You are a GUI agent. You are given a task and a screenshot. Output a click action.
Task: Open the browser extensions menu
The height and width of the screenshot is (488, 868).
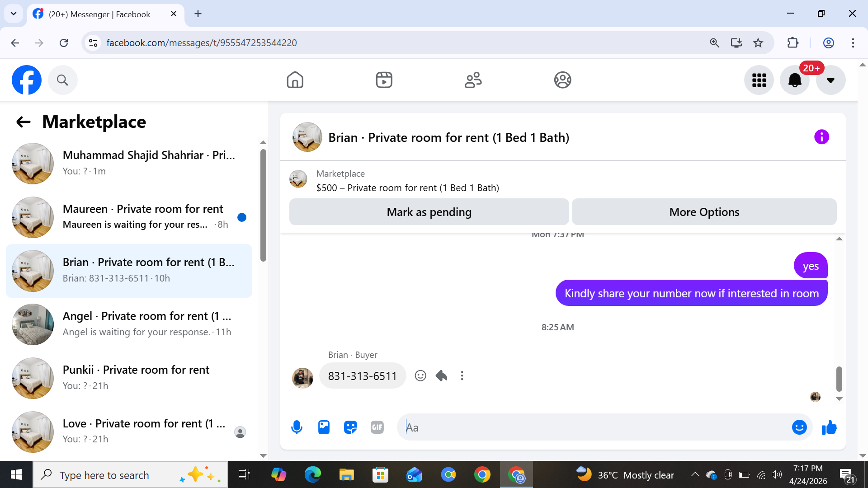793,43
